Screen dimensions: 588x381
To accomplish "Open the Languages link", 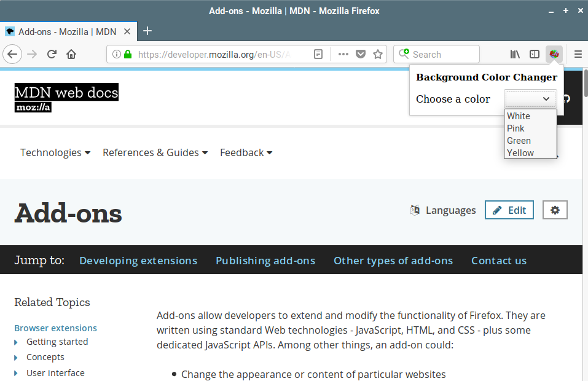I will [450, 210].
